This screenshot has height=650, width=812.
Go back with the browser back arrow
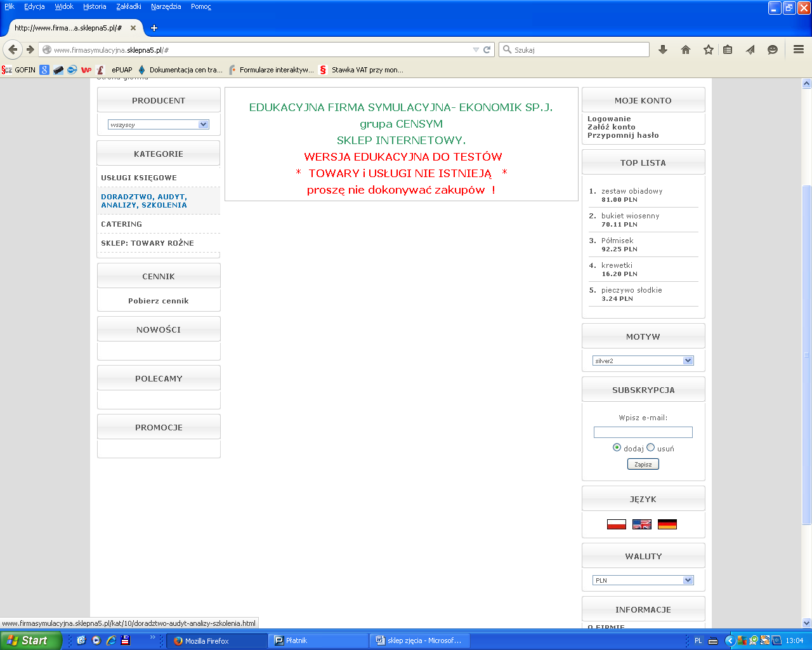click(x=13, y=50)
